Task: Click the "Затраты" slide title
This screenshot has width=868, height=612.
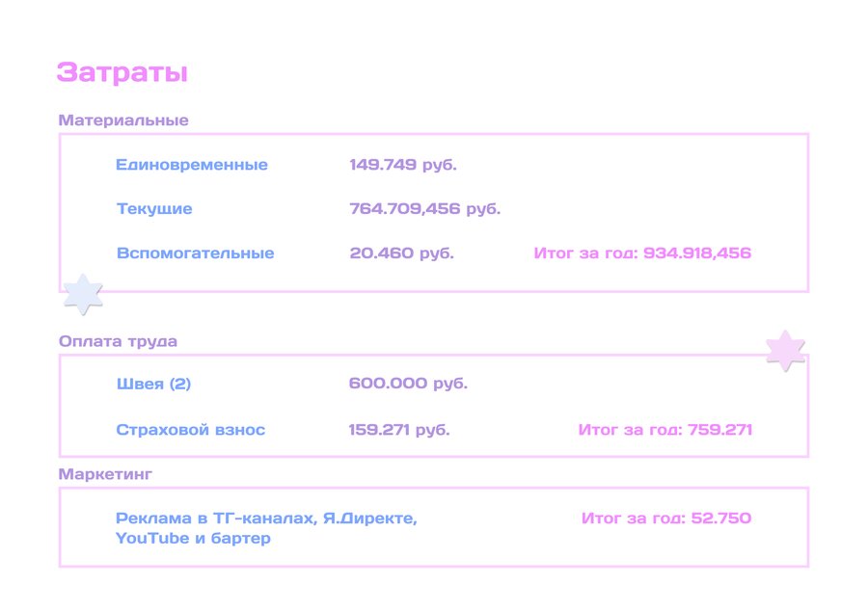Action: pyautogui.click(x=122, y=73)
